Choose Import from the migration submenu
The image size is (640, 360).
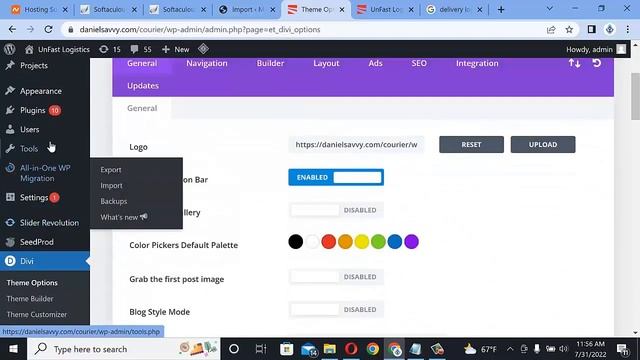click(x=111, y=186)
